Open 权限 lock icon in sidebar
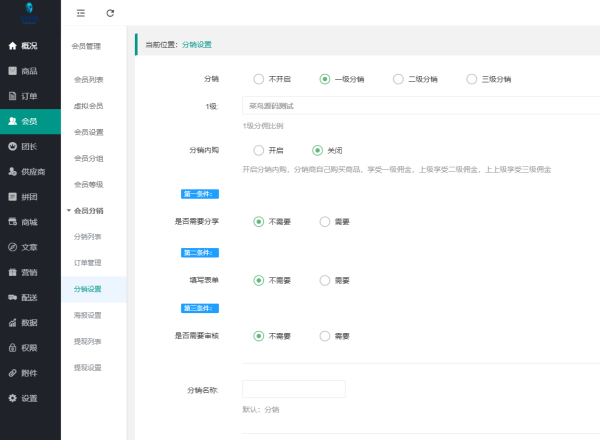The image size is (600, 440). pyautogui.click(x=13, y=348)
